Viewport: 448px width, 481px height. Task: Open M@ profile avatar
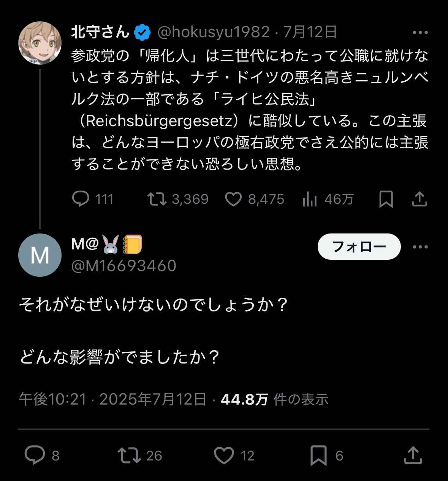pyautogui.click(x=40, y=255)
